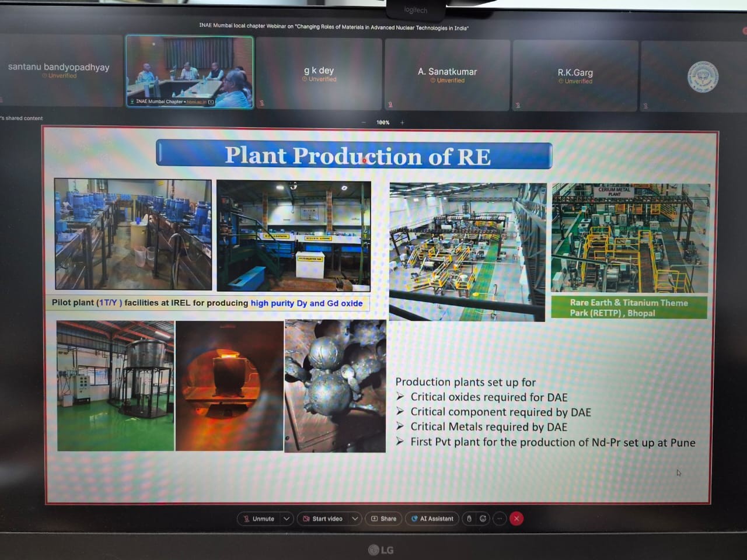747x560 pixels.
Task: Open audio options dropdown next to Unmute
Action: click(x=287, y=519)
